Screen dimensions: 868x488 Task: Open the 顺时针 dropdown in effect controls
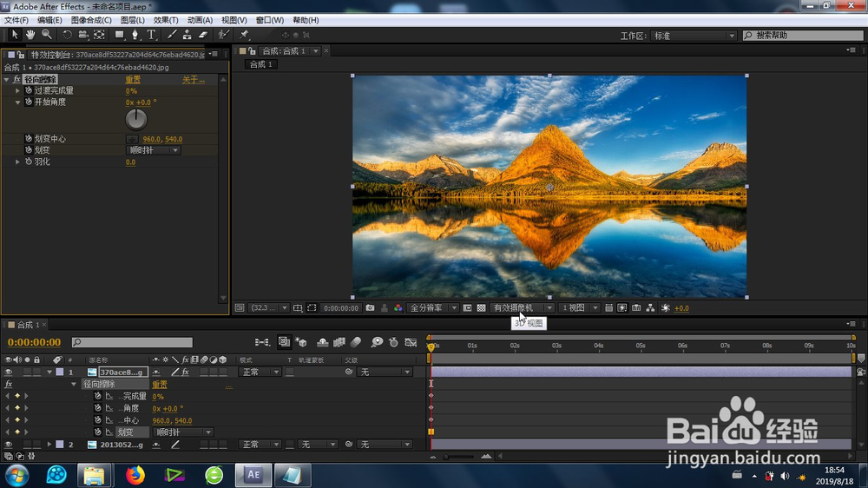154,150
